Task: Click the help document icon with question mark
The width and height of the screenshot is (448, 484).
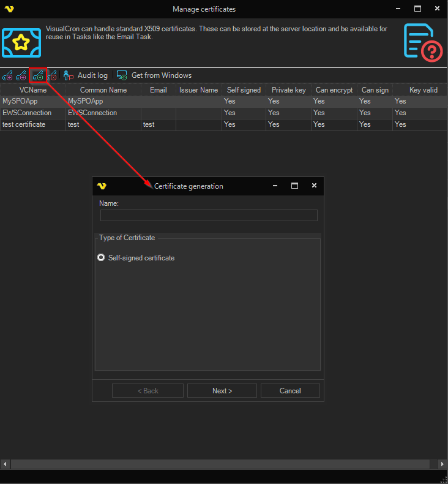Action: (422, 42)
